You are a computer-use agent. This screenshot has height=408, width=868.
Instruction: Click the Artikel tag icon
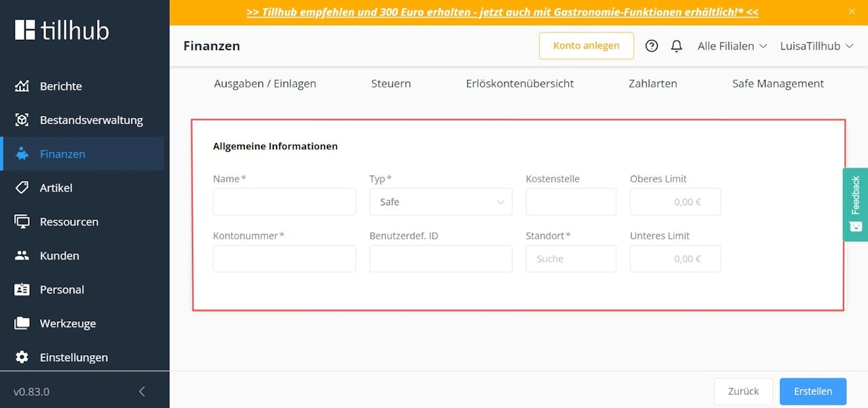pos(22,188)
